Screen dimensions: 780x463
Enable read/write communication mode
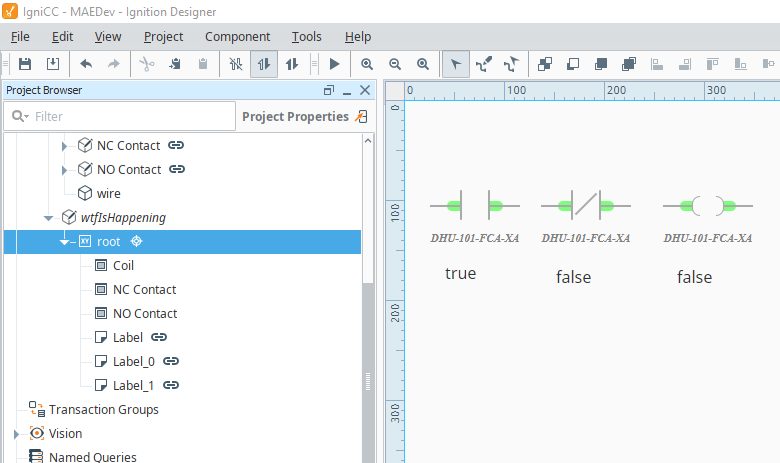292,64
